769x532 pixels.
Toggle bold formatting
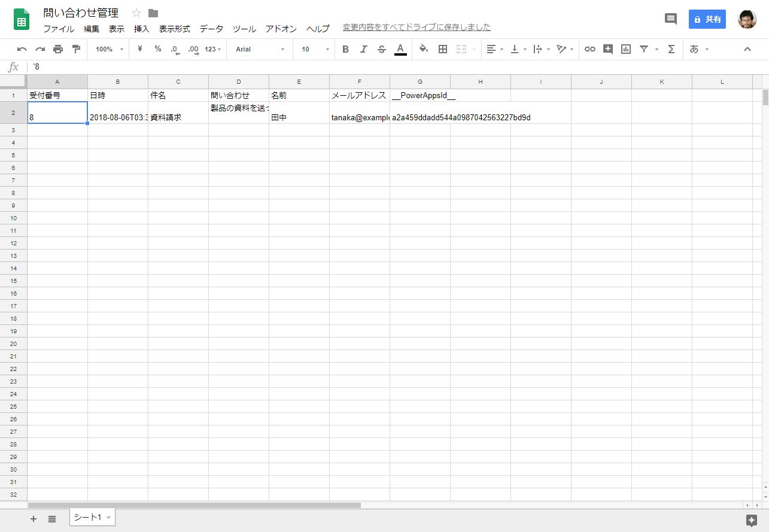(345, 49)
